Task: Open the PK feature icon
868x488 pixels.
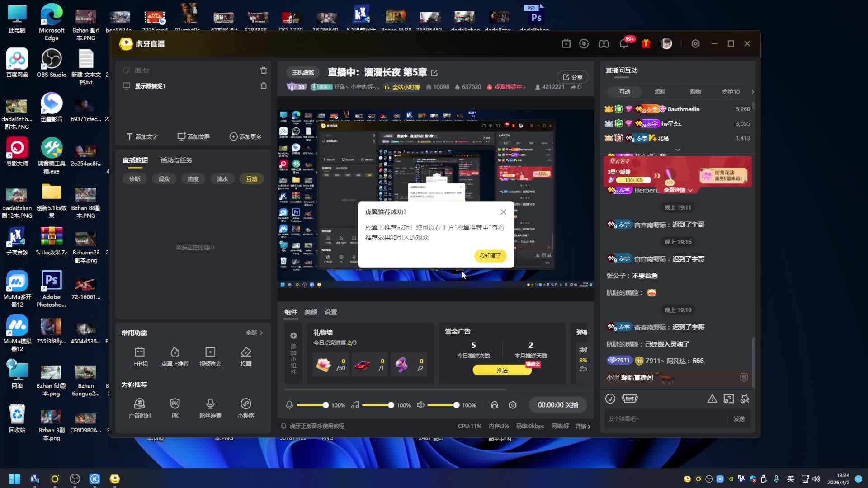Action: point(175,405)
